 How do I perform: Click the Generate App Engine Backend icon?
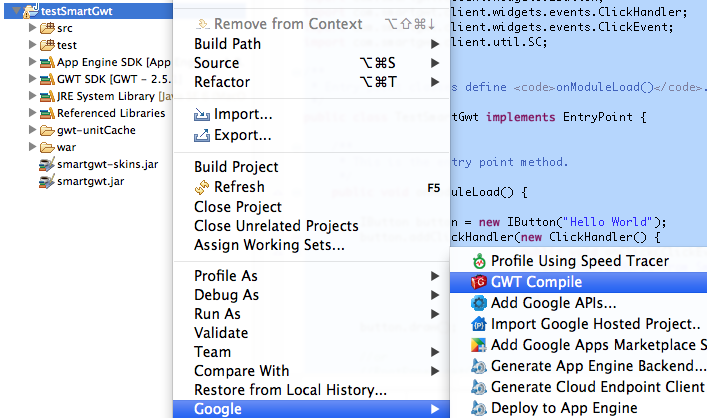coord(478,366)
